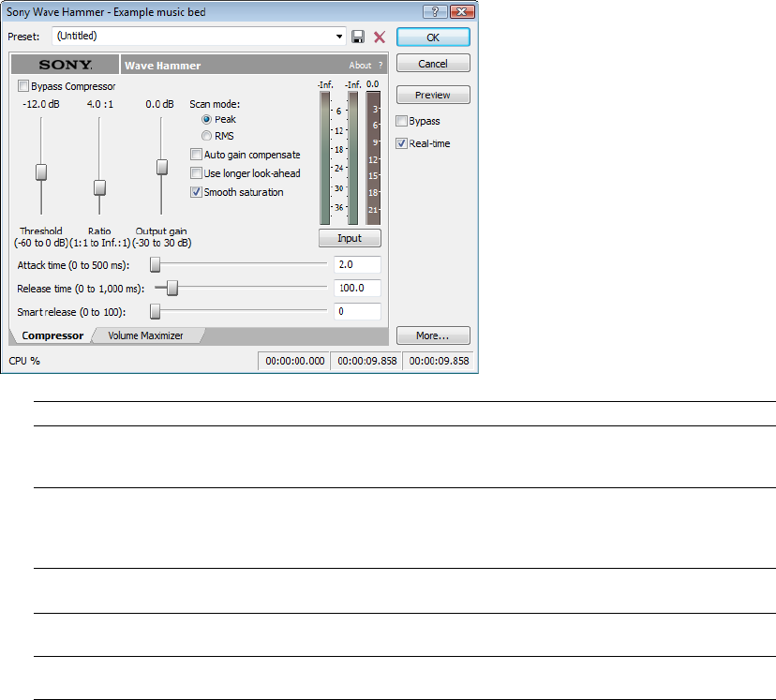The width and height of the screenshot is (776, 700).
Task: Disable Real-time checkbox
Action: (401, 143)
